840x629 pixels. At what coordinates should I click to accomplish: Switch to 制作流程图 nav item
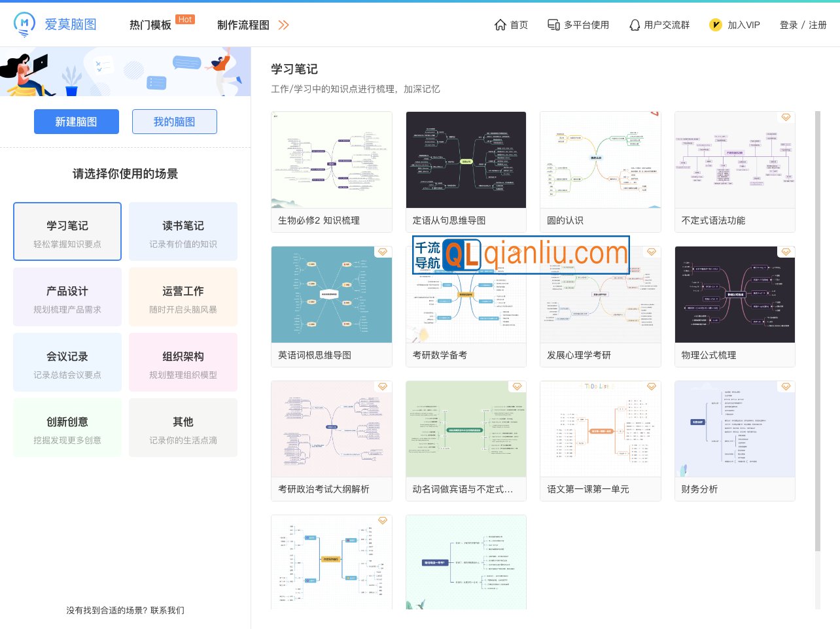click(x=243, y=25)
